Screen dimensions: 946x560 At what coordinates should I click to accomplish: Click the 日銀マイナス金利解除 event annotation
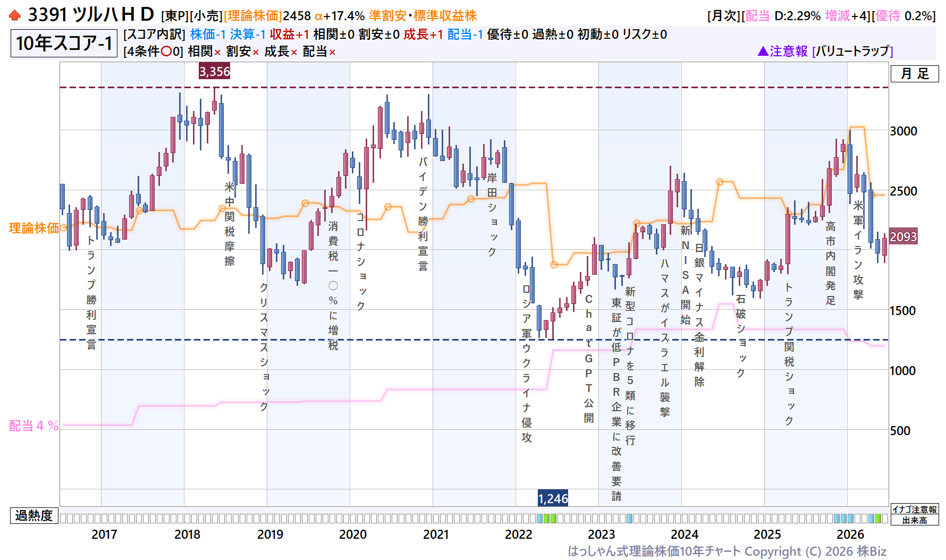pos(699,315)
